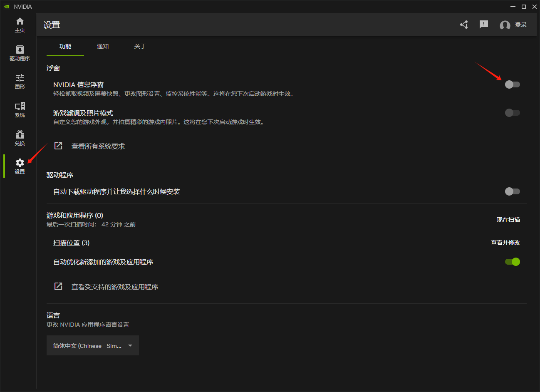Click 查看并修改 next to 扫描位置
540x392 pixels.
pos(505,243)
